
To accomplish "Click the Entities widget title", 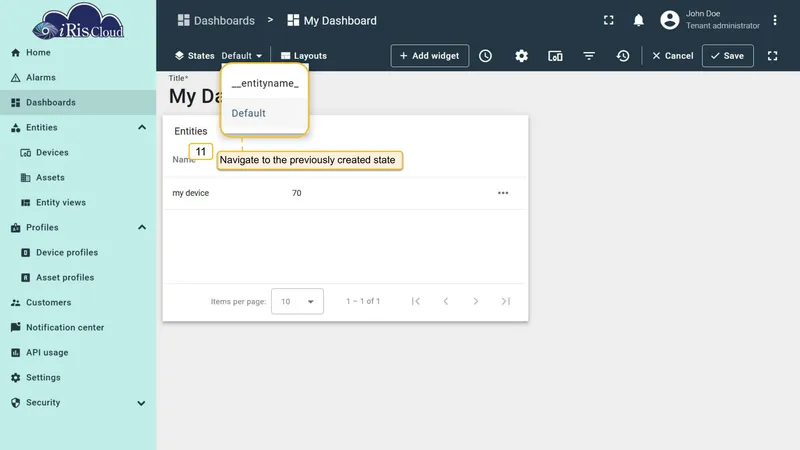I will [191, 131].
